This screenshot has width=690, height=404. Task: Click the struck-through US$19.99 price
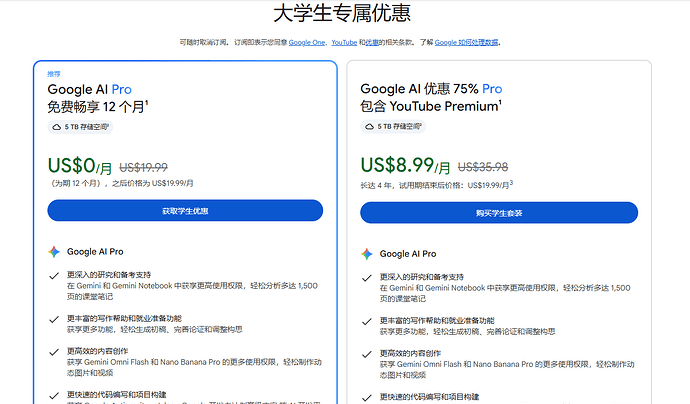click(x=143, y=168)
